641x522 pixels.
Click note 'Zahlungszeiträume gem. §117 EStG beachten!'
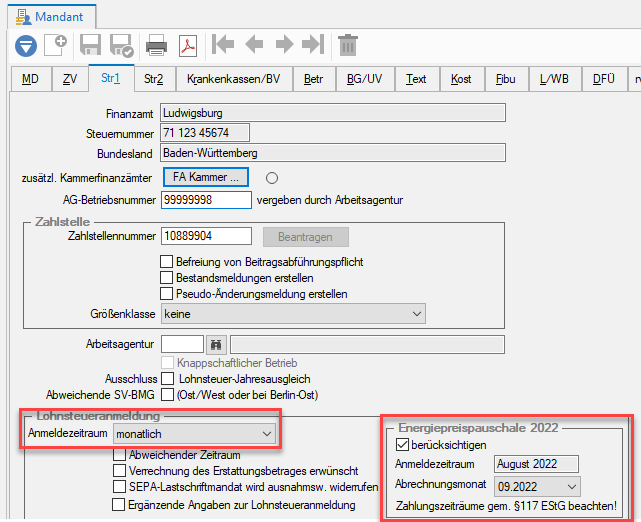click(506, 506)
